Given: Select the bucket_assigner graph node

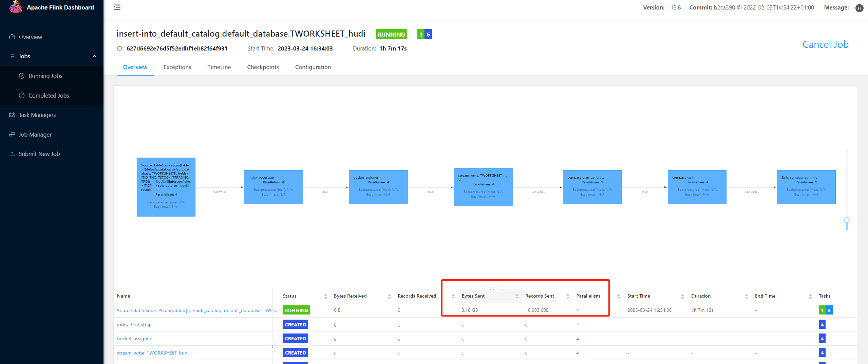Looking at the screenshot, I should click(x=378, y=187).
